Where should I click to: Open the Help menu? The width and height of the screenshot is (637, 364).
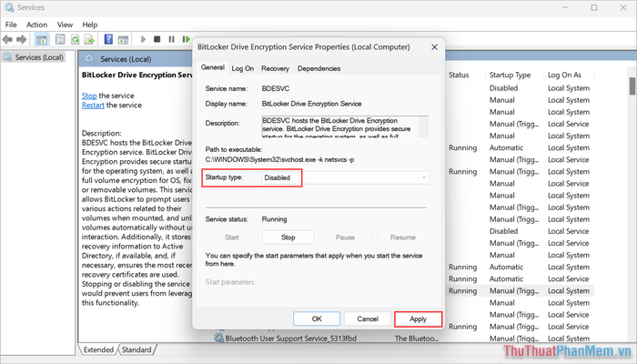(x=90, y=25)
